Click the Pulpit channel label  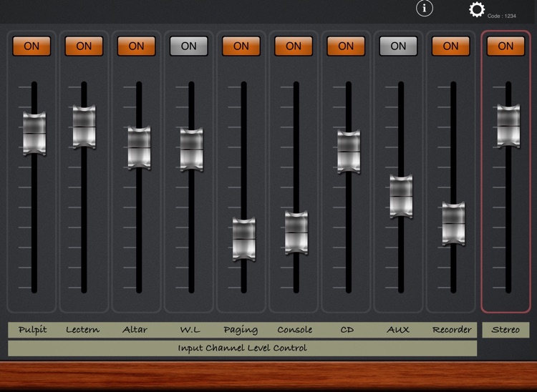pyautogui.click(x=32, y=330)
